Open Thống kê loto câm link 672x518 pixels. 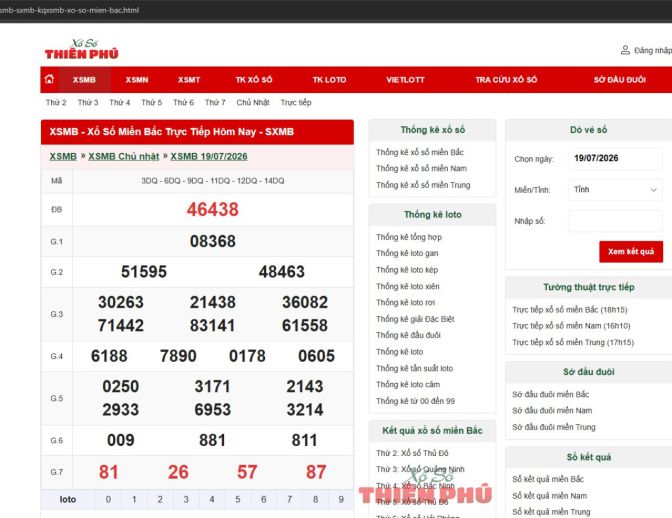tap(408, 384)
